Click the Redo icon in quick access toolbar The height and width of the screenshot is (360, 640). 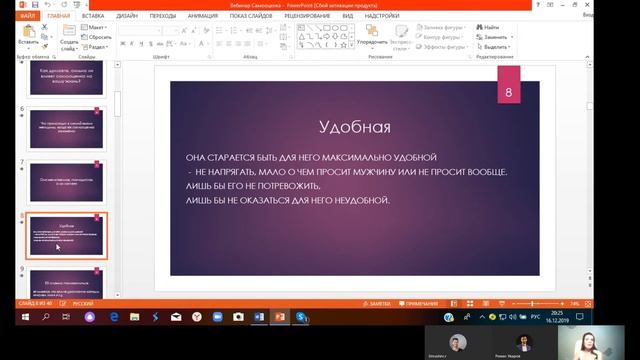click(x=64, y=5)
